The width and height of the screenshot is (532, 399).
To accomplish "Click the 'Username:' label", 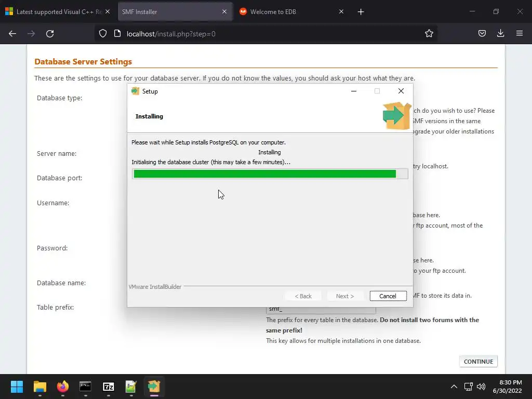I will coord(53,203).
